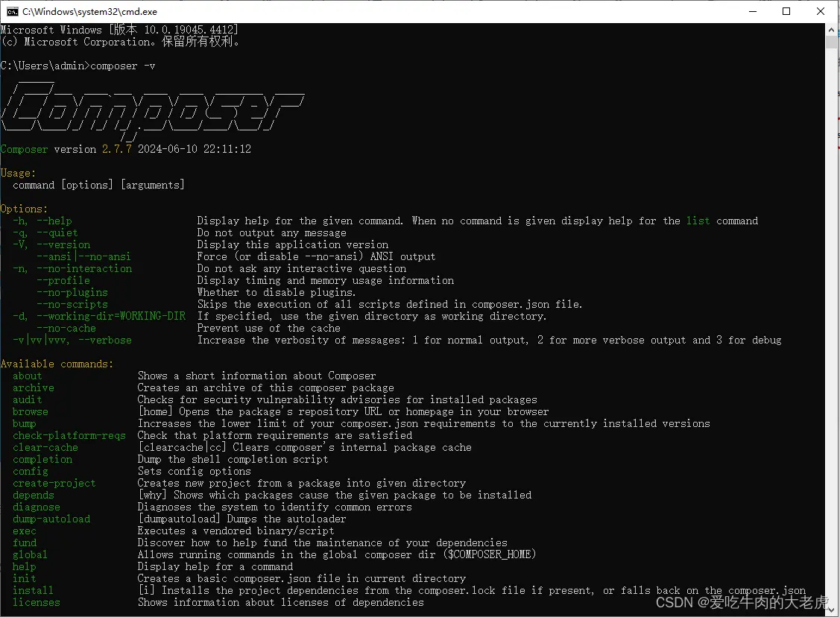Click the release date 2024-06-10 22:11:12
The image size is (840, 617).
pos(195,149)
